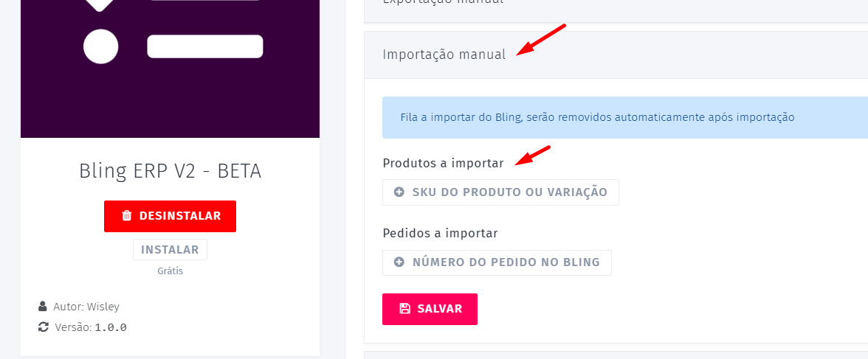This screenshot has height=359, width=868.
Task: Click the trash icon on the DESINSTALAR button
Action: 127,216
